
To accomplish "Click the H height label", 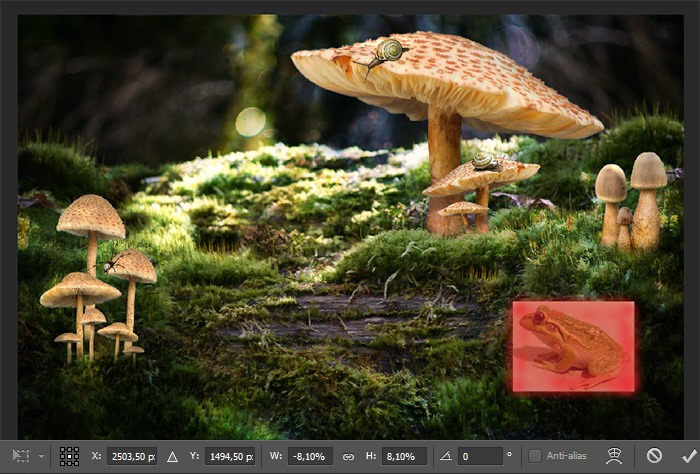I will click(x=371, y=456).
